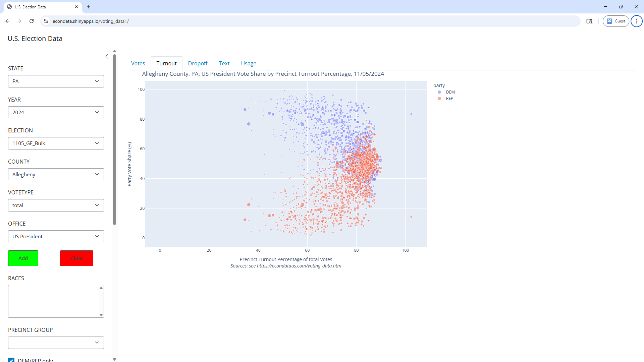This screenshot has width=644, height=362.
Task: Close the U.S. Election Data tab
Action: point(76,7)
